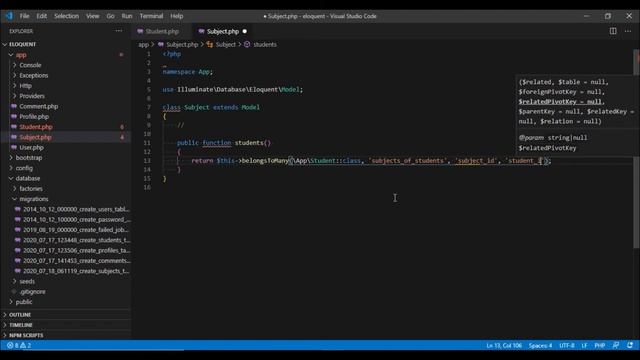Open the Run menu
Screen dimensions: 640x360
click(127, 16)
